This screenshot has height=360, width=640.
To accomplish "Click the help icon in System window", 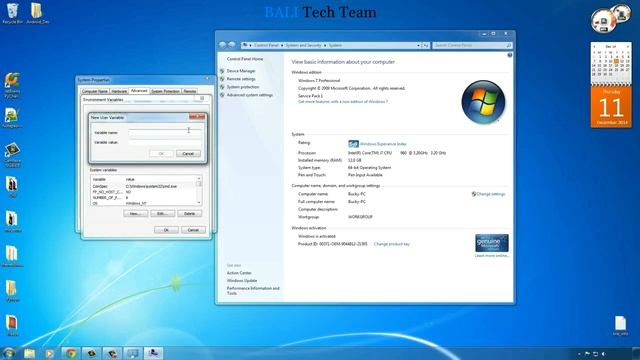I will (x=510, y=55).
